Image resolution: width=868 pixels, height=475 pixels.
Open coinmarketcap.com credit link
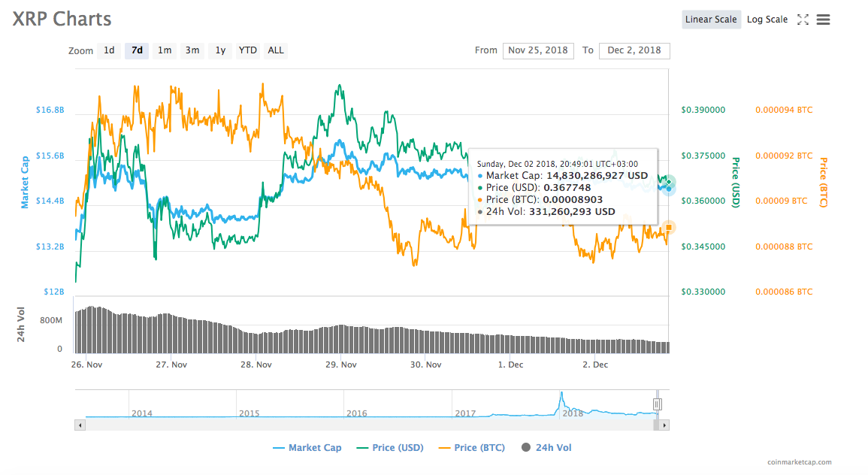click(x=800, y=461)
